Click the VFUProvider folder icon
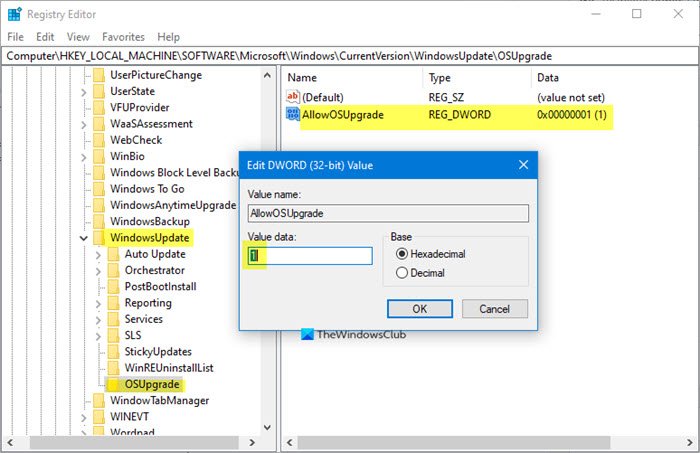 click(x=99, y=108)
